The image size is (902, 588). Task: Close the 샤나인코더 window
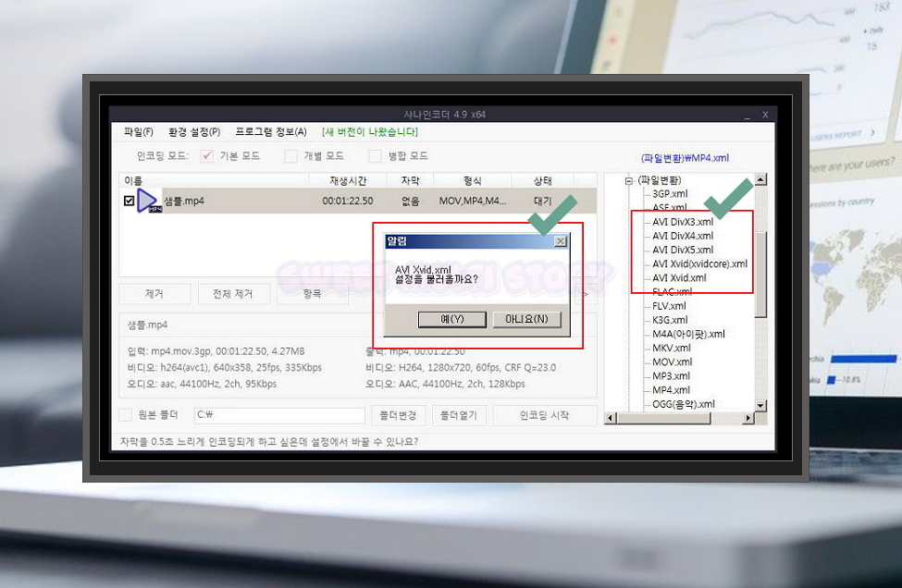pos(765,115)
